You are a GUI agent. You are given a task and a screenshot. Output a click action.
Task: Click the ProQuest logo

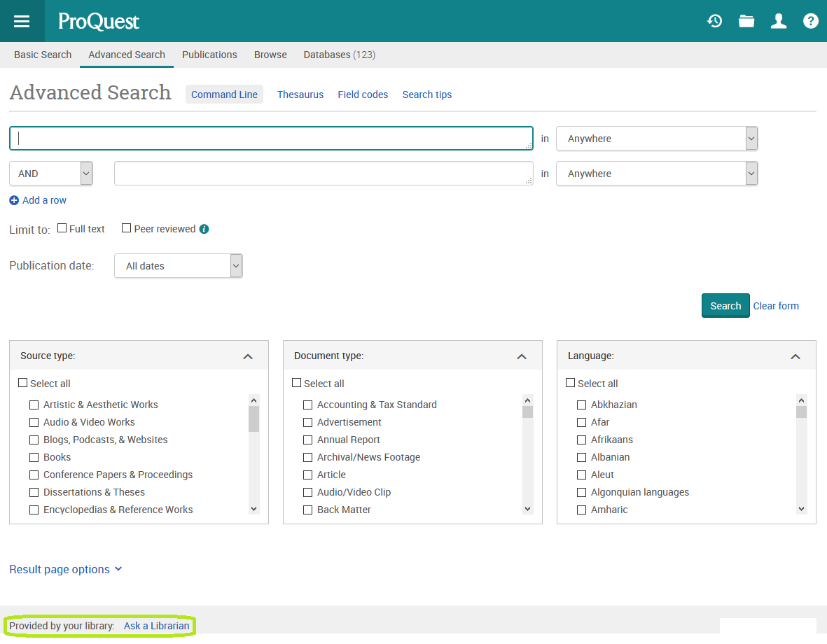click(x=99, y=21)
